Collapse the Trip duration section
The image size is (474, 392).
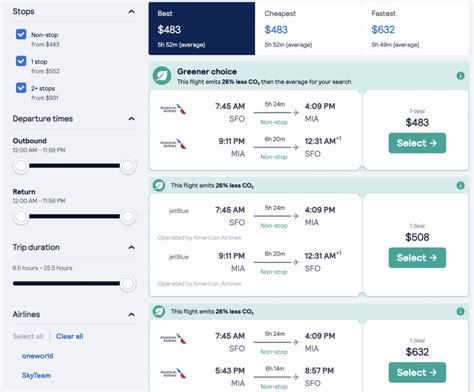pyautogui.click(x=132, y=247)
